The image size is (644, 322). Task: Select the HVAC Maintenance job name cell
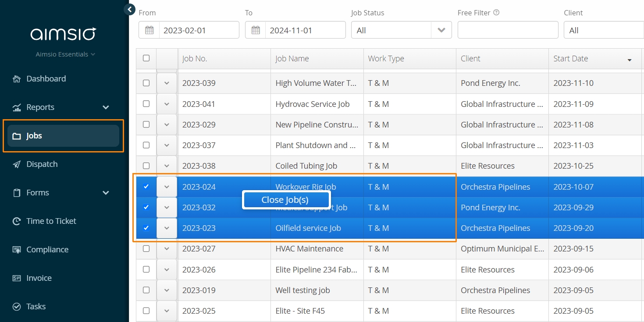(x=317, y=248)
